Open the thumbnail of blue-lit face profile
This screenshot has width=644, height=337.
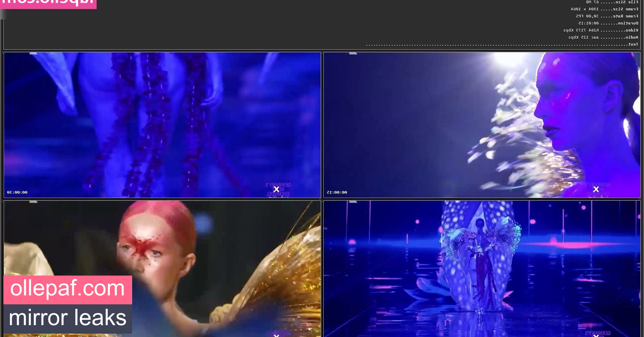[x=482, y=125]
